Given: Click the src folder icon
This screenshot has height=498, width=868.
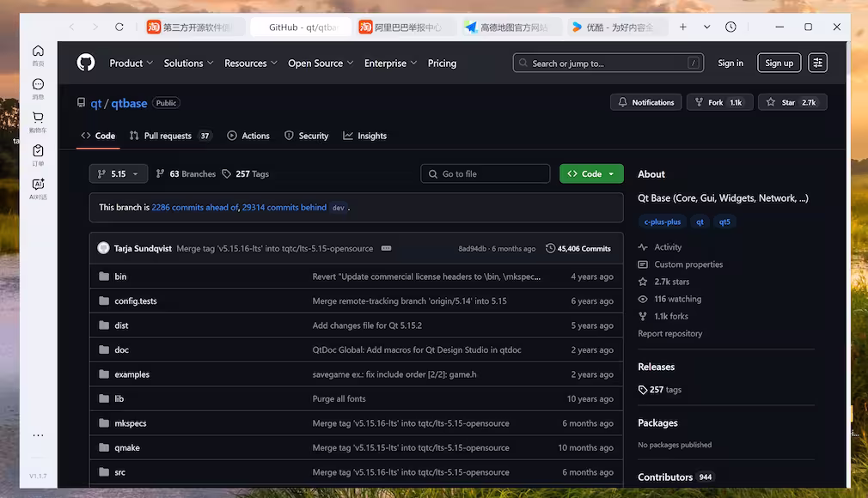Looking at the screenshot, I should (104, 472).
